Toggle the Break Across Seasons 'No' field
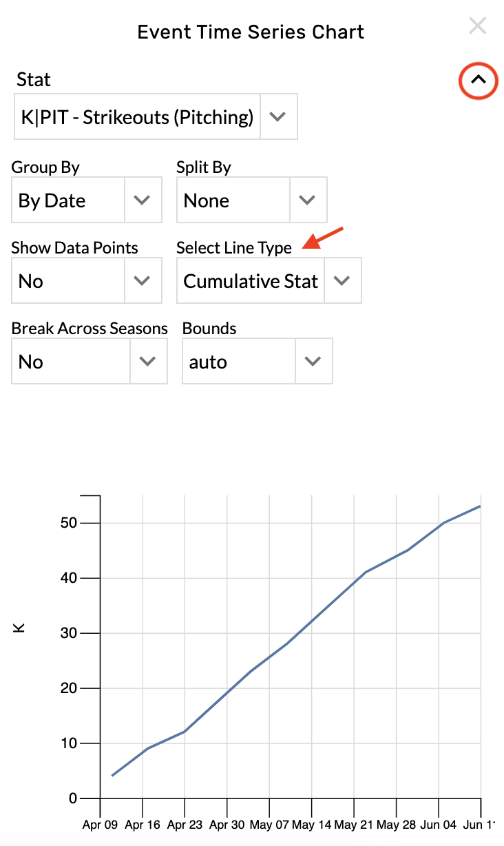The width and height of the screenshot is (504, 846). point(71,362)
